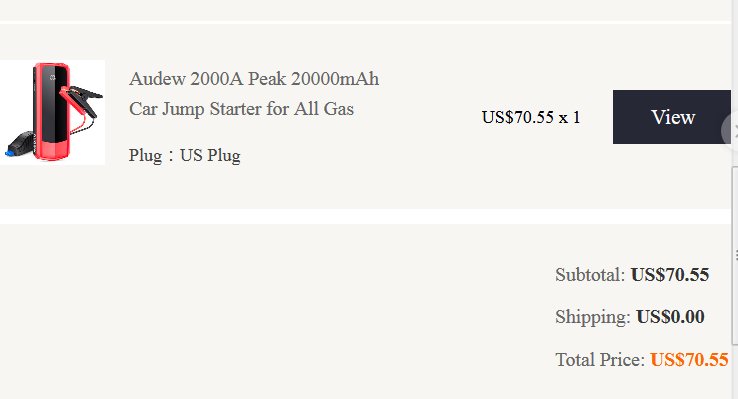Select the 'Plug: US Plug' option text
738x399 pixels.
(x=184, y=155)
